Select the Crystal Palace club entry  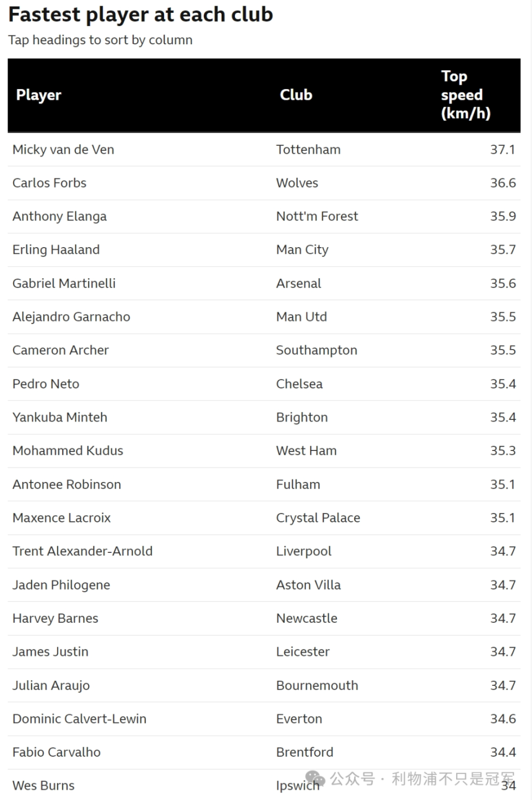point(318,518)
